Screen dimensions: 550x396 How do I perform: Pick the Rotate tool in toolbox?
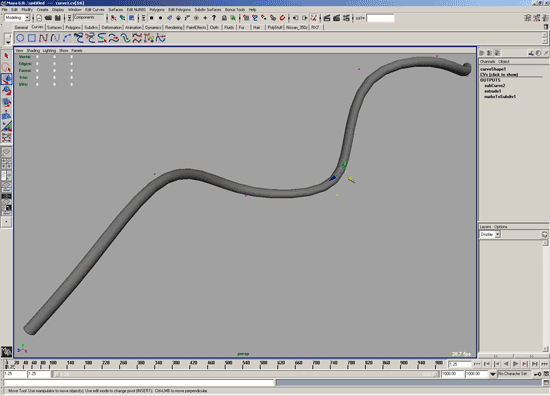6,91
